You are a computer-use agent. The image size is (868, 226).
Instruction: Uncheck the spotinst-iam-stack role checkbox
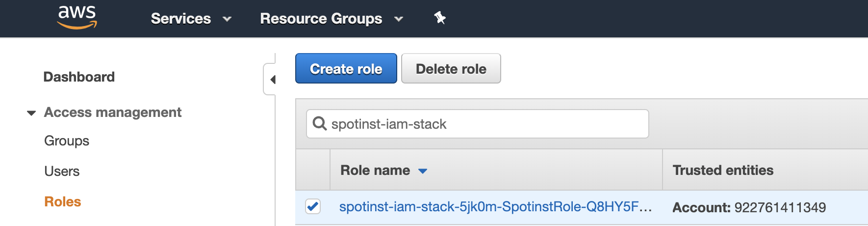[x=313, y=206]
